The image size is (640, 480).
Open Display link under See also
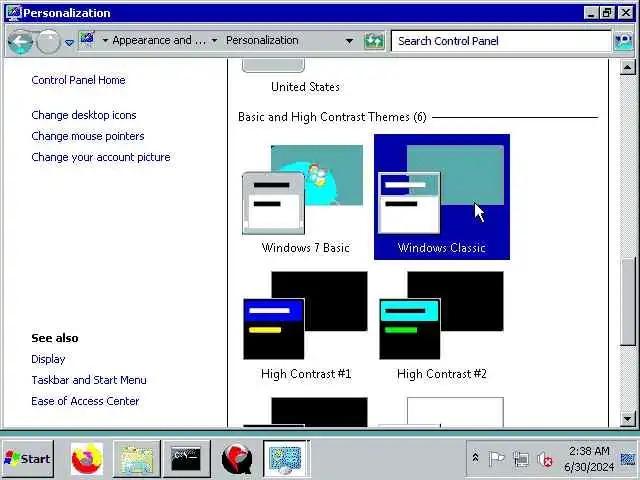[48, 359]
